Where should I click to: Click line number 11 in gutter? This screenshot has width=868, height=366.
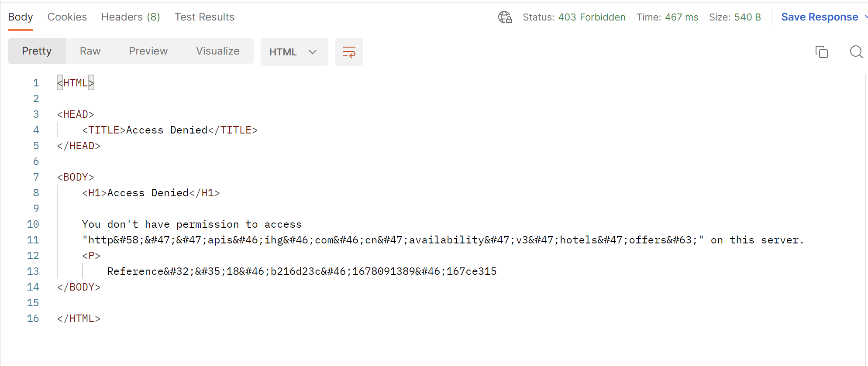point(33,240)
